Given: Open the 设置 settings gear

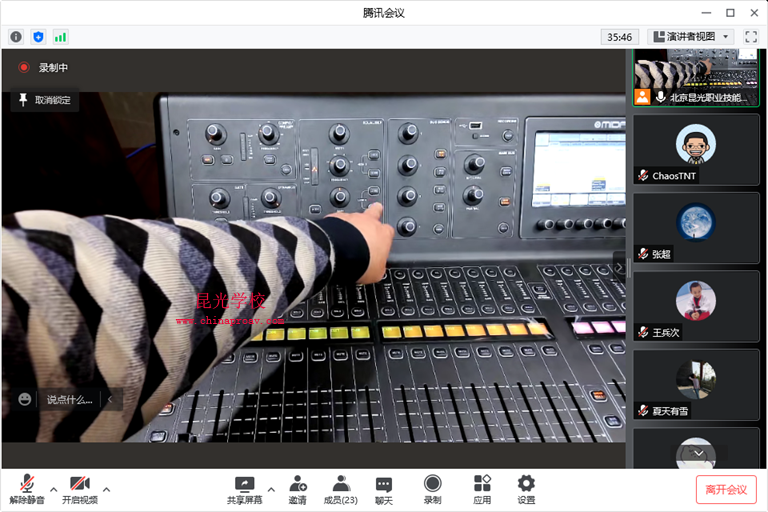Looking at the screenshot, I should (x=526, y=489).
